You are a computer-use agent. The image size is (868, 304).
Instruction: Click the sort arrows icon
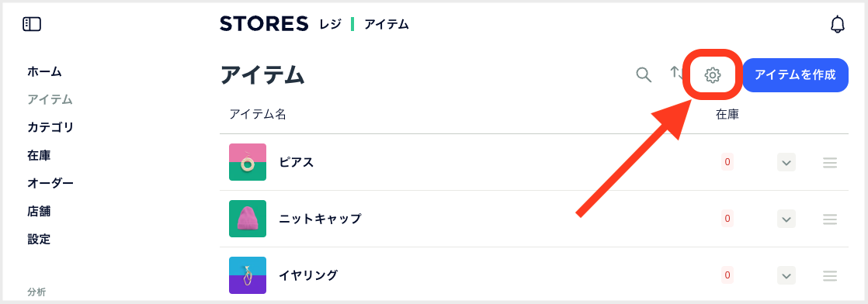[x=676, y=74]
